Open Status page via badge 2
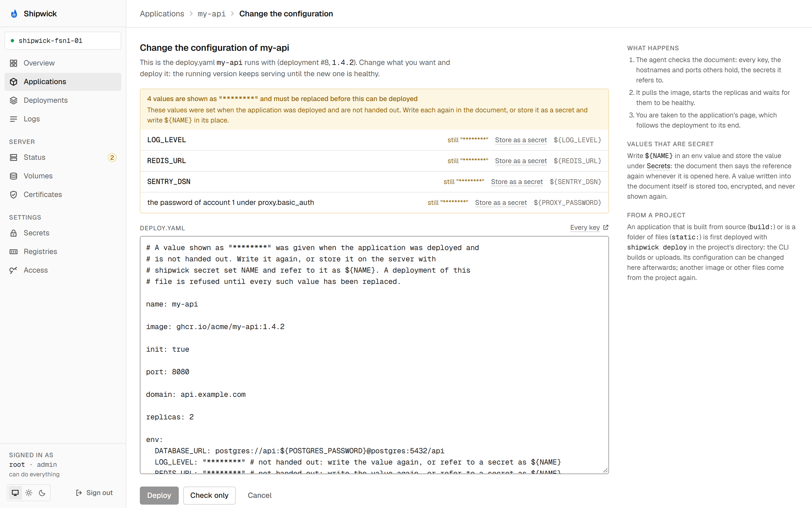This screenshot has height=508, width=812. tap(112, 157)
